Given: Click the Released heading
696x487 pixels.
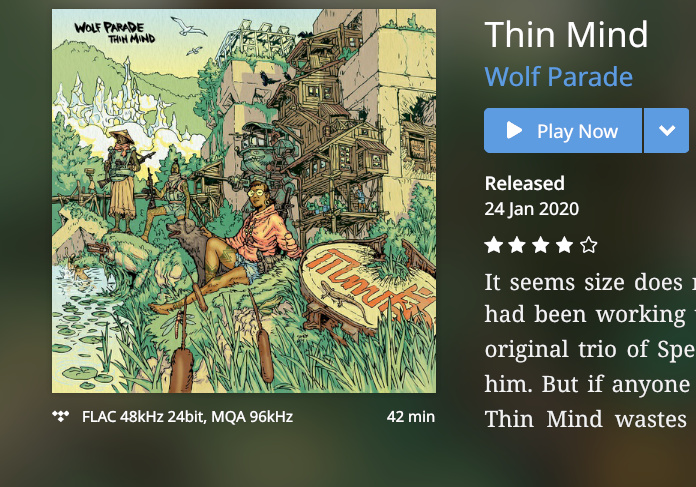Looking at the screenshot, I should (x=525, y=183).
